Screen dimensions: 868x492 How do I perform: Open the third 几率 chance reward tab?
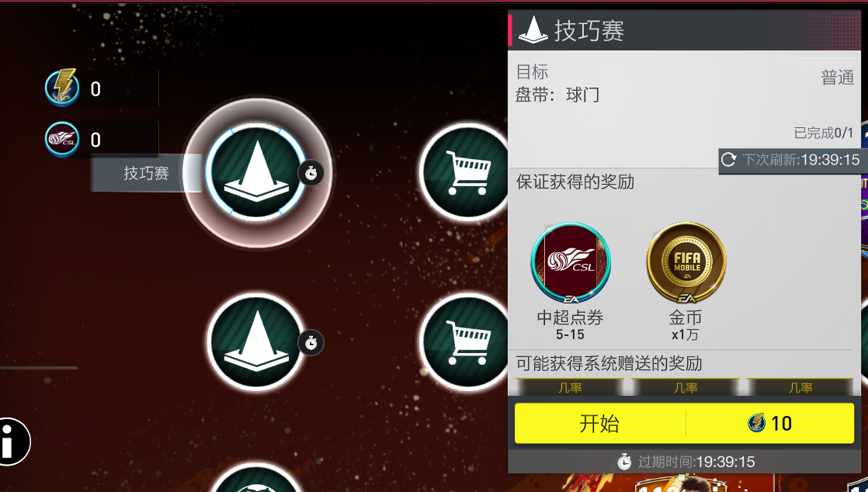point(800,386)
